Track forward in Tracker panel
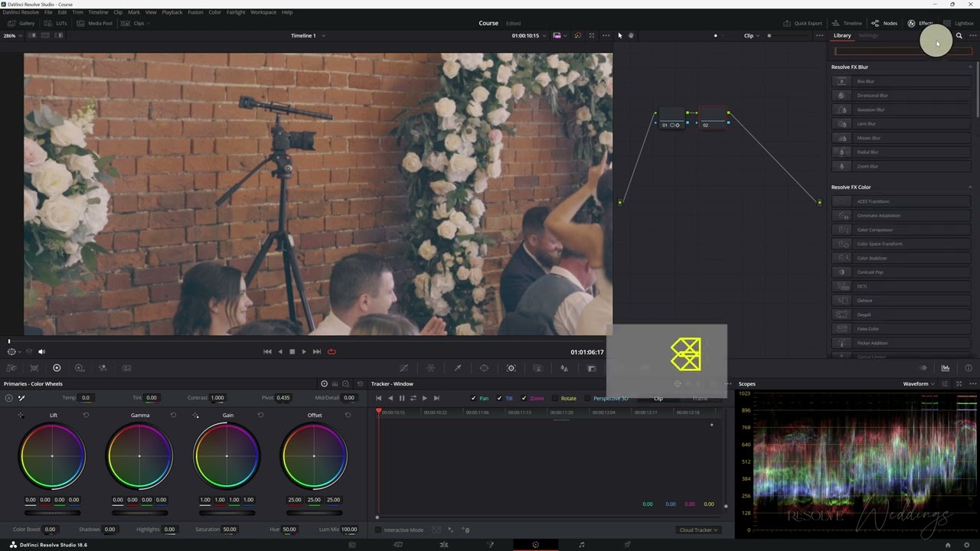 click(x=424, y=398)
